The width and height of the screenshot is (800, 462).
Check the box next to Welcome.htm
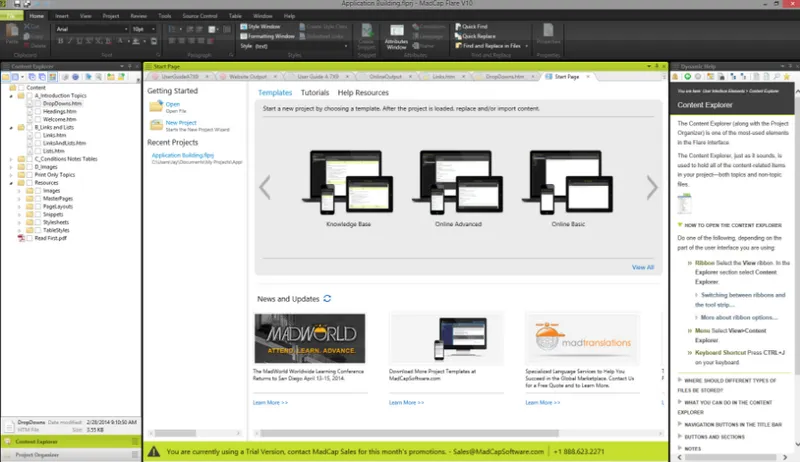(x=38, y=119)
